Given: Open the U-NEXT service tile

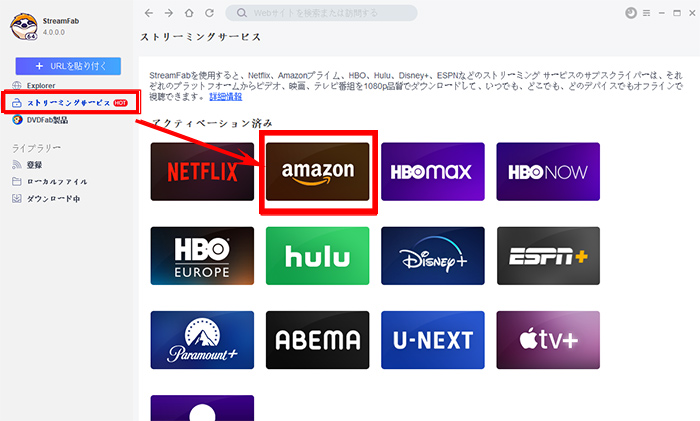Looking at the screenshot, I should click(x=433, y=340).
